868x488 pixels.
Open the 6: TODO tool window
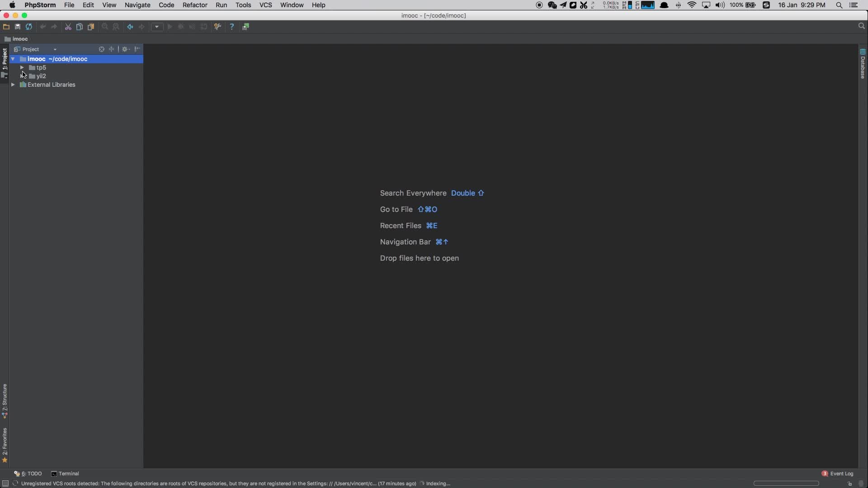pyautogui.click(x=28, y=474)
